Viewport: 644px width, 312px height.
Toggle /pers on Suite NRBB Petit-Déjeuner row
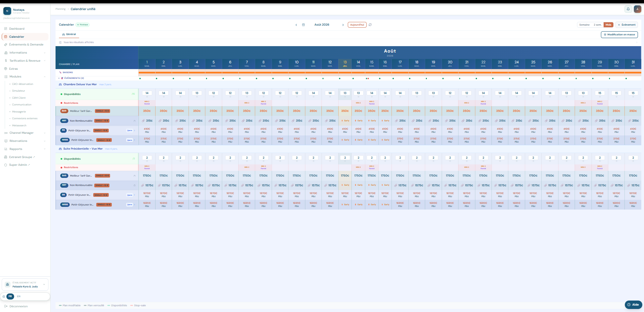(x=130, y=205)
